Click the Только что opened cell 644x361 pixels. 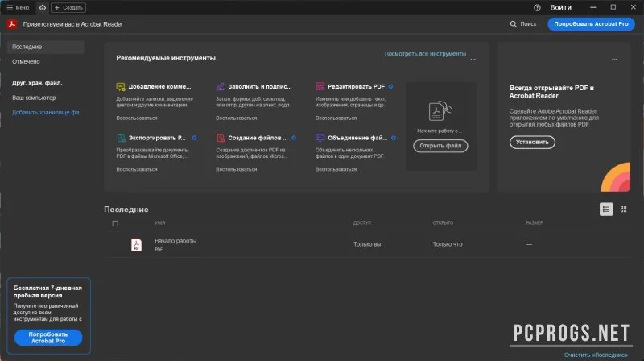pyautogui.click(x=448, y=244)
